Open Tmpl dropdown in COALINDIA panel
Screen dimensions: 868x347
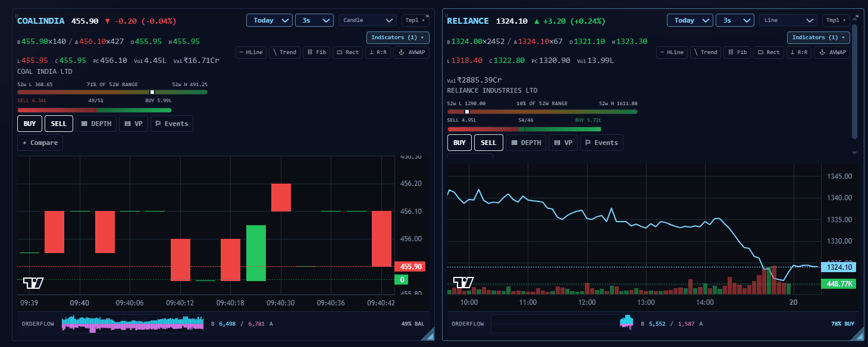(415, 20)
